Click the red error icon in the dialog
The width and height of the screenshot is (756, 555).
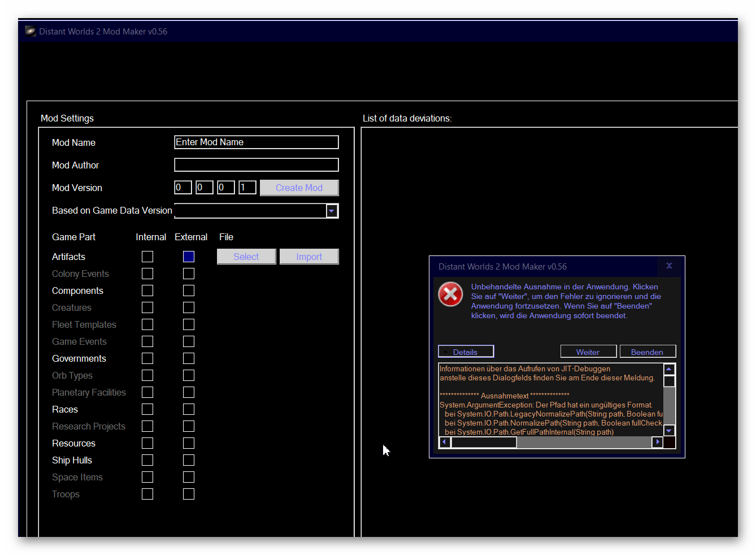pyautogui.click(x=450, y=294)
